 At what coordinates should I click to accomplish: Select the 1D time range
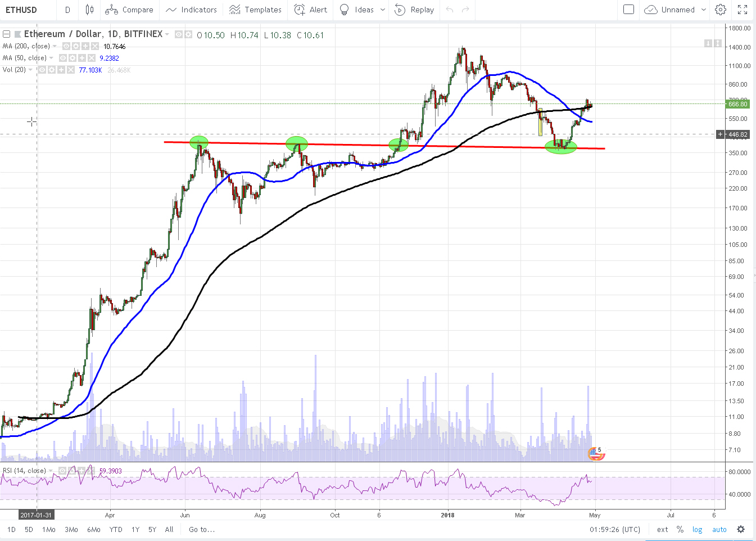coord(11,529)
